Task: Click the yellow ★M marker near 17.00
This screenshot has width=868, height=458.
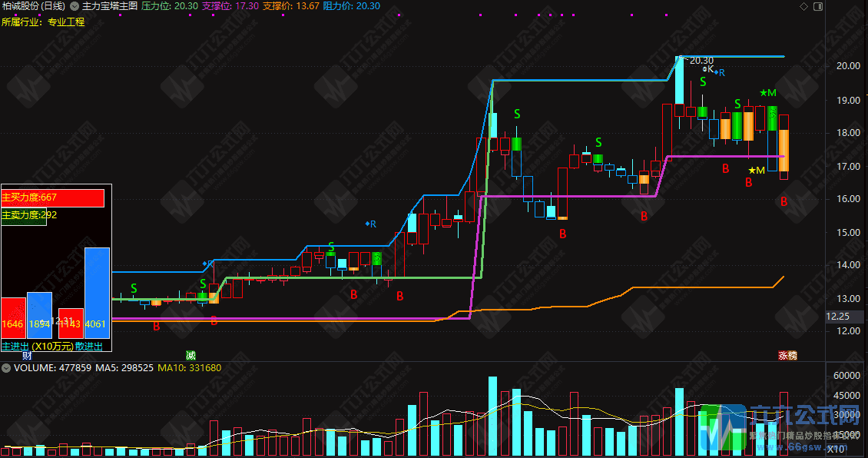Action: tap(757, 170)
